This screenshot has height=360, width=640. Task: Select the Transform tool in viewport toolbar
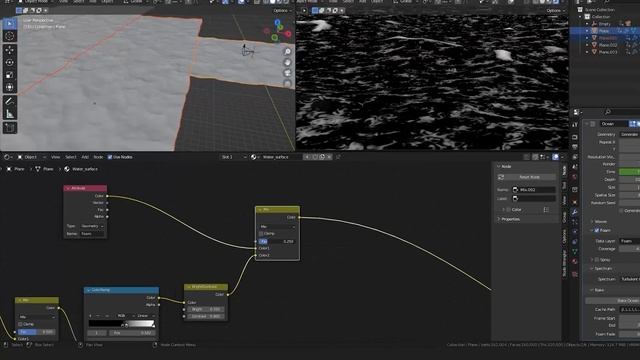click(10, 87)
